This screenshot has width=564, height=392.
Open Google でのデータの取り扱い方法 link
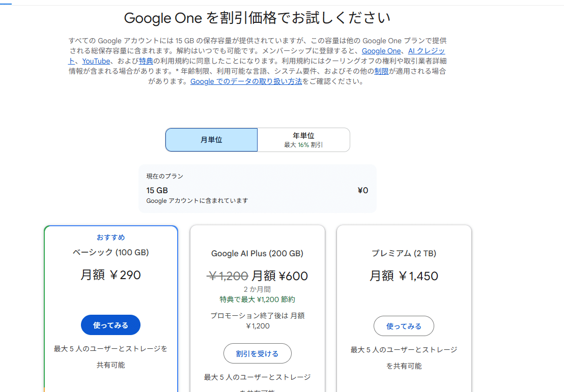(x=246, y=81)
